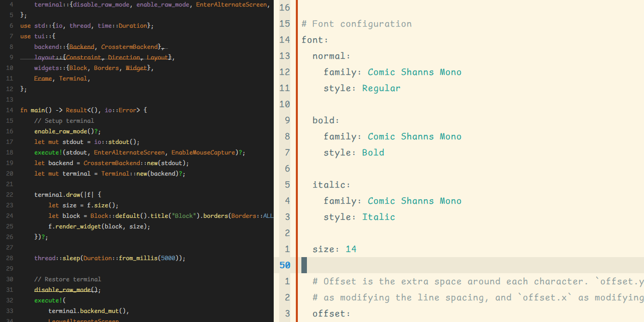Click current line number 50 in gutter
This screenshot has width=644, height=322.
point(285,265)
